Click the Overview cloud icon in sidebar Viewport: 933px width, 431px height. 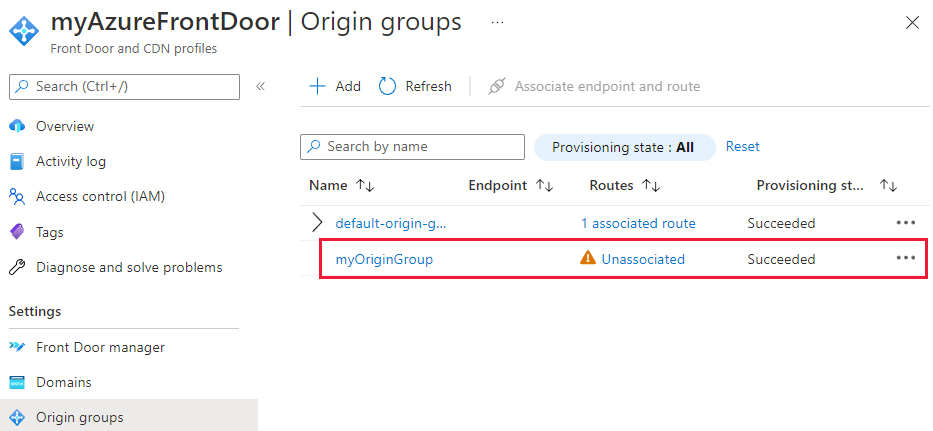[x=16, y=126]
